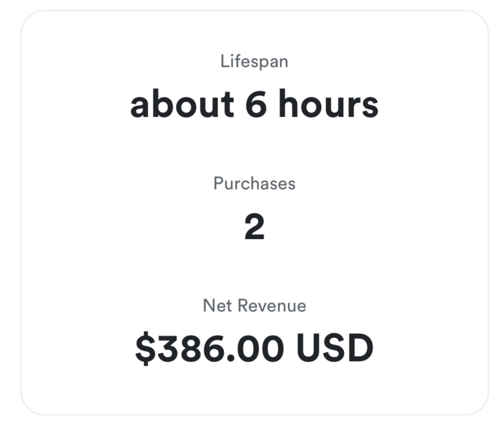Click the Lifespan label
The width and height of the screenshot is (504, 431).
(254, 61)
